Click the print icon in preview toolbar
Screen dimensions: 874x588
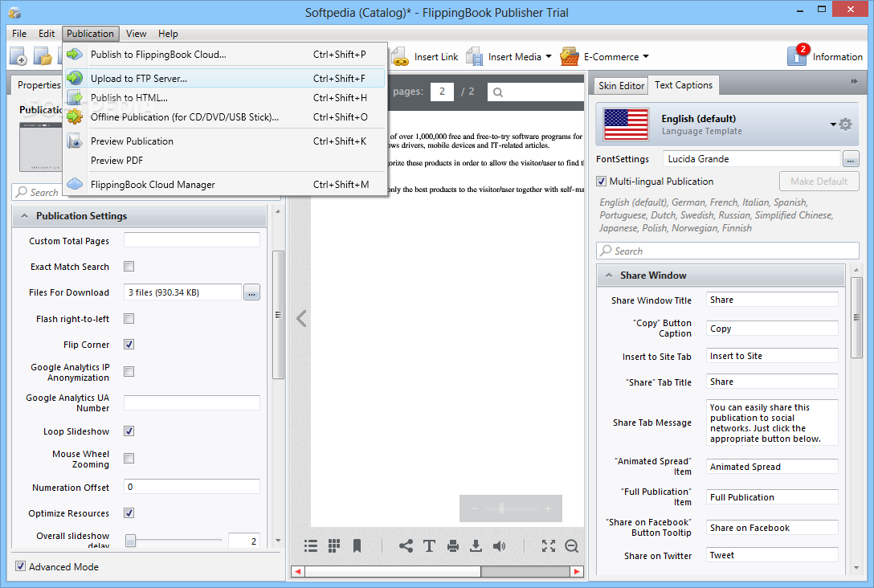[452, 545]
